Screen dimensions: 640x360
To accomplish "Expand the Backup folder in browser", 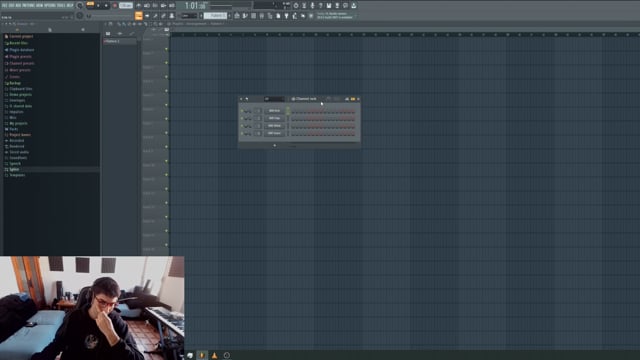I will point(15,83).
